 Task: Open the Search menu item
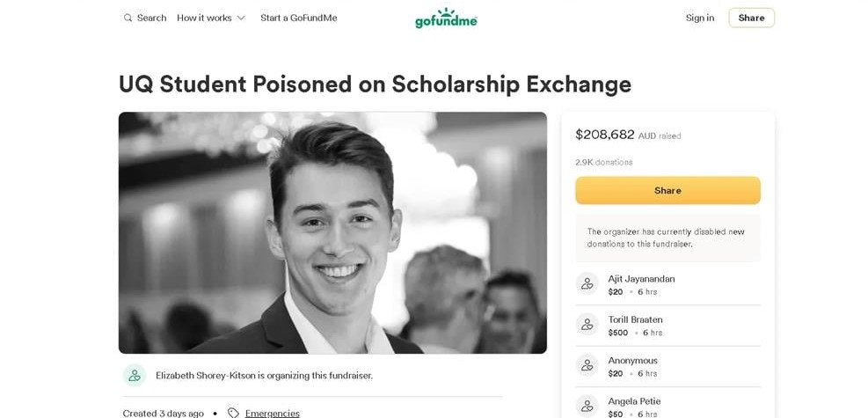[x=145, y=18]
